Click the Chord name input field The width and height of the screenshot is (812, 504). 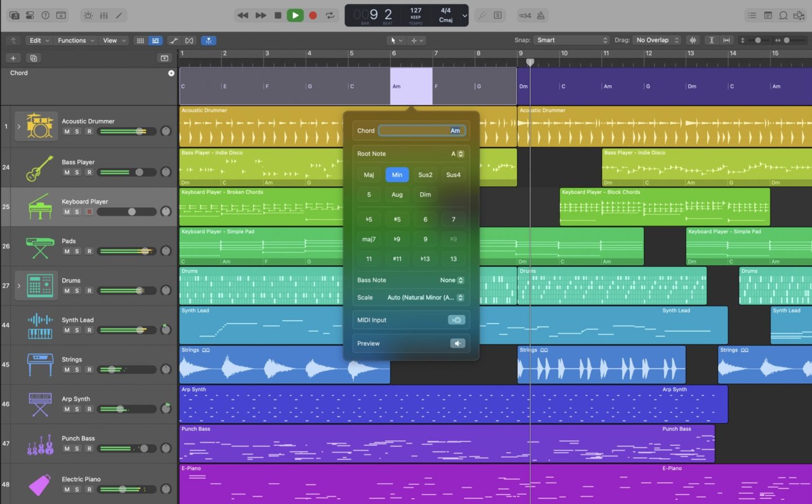422,130
